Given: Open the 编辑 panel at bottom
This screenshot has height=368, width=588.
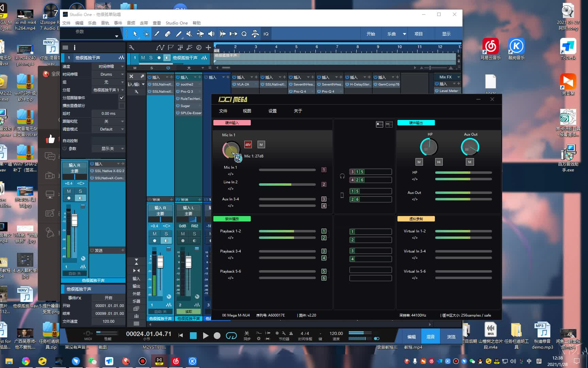Looking at the screenshot, I should (412, 337).
